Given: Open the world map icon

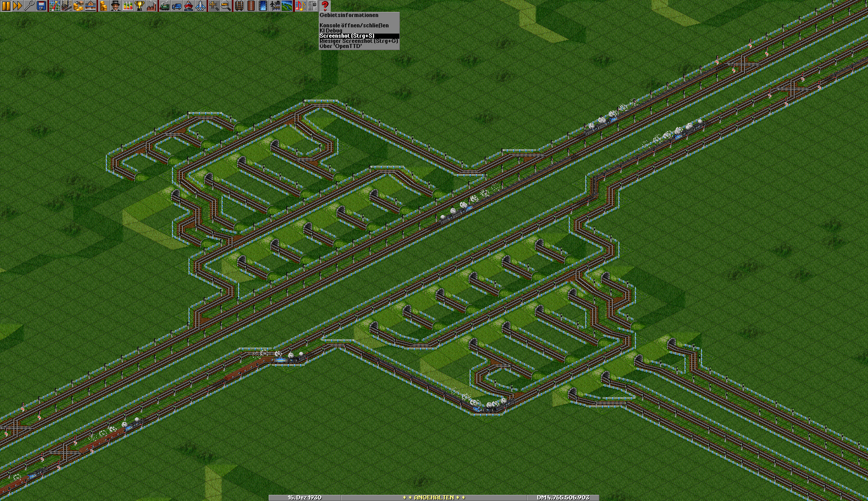Looking at the screenshot, I should tap(54, 6).
